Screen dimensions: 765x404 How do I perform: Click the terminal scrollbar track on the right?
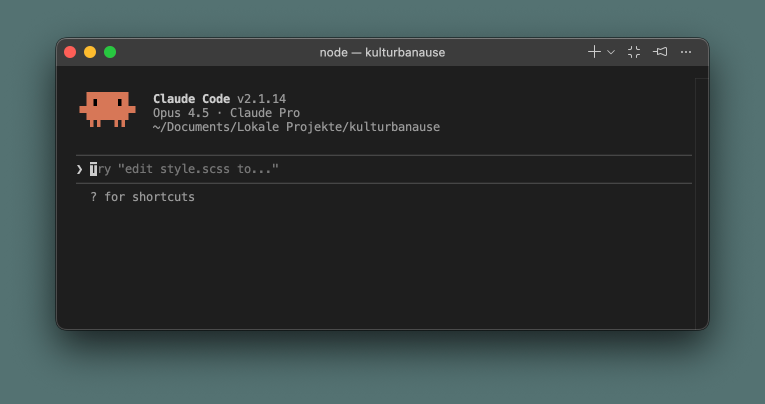point(701,200)
